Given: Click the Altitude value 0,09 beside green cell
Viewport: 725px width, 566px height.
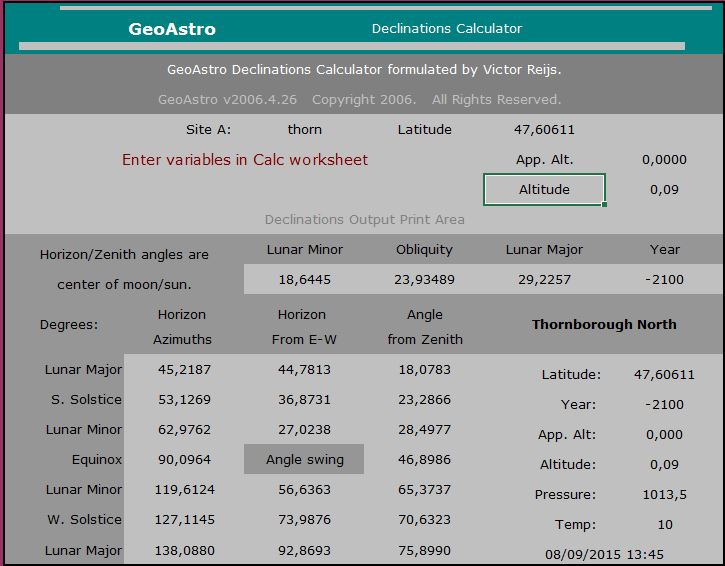Looking at the screenshot, I should 664,190.
